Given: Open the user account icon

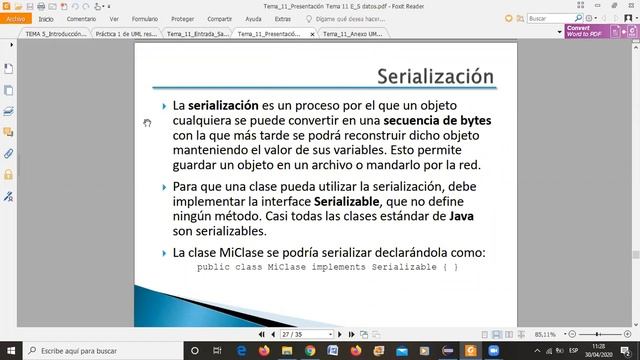Looking at the screenshot, I should pos(629,18).
